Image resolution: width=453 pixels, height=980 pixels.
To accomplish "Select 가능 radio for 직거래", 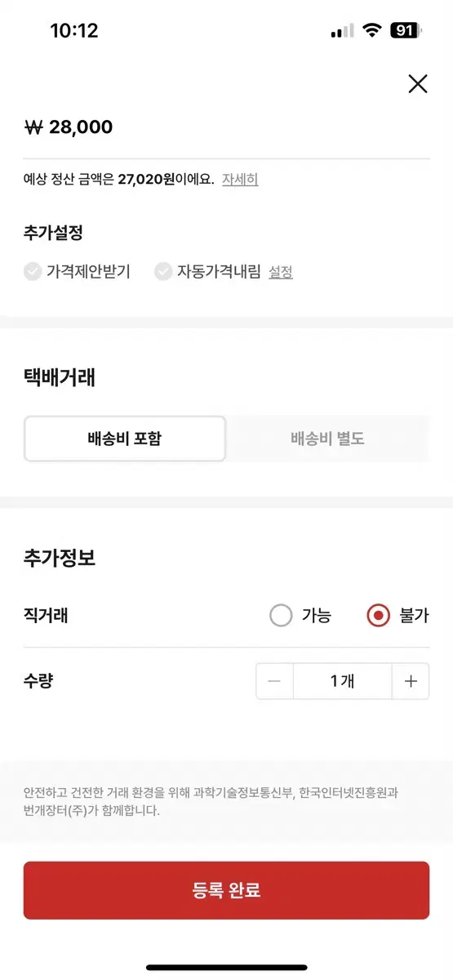I will click(x=281, y=616).
